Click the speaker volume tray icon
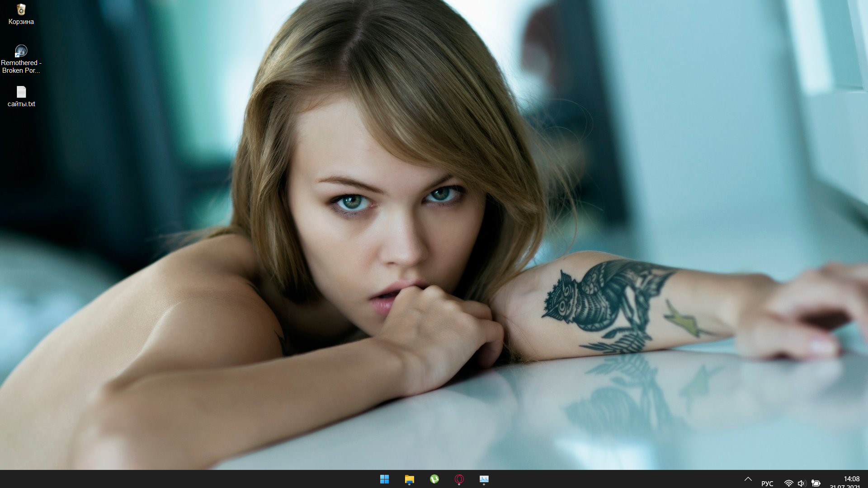 [x=802, y=483]
